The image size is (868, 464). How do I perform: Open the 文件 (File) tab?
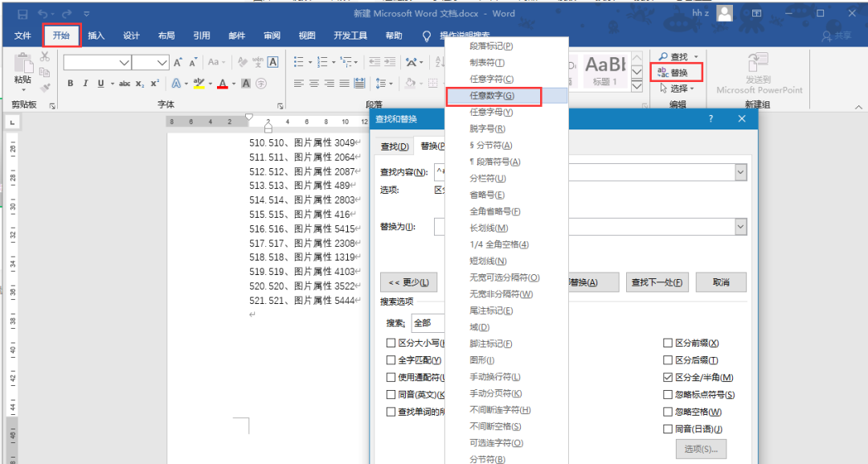point(23,35)
